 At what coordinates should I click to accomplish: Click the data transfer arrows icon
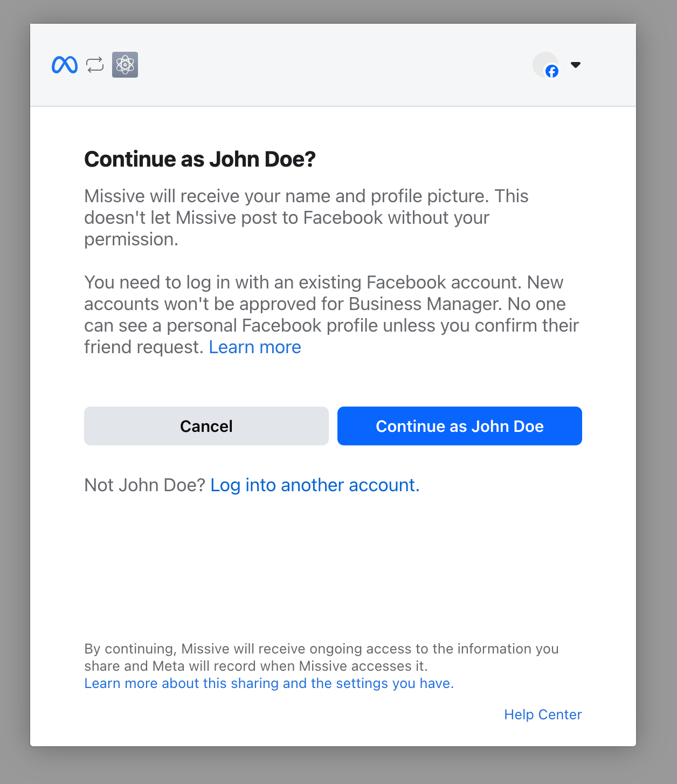click(x=94, y=65)
